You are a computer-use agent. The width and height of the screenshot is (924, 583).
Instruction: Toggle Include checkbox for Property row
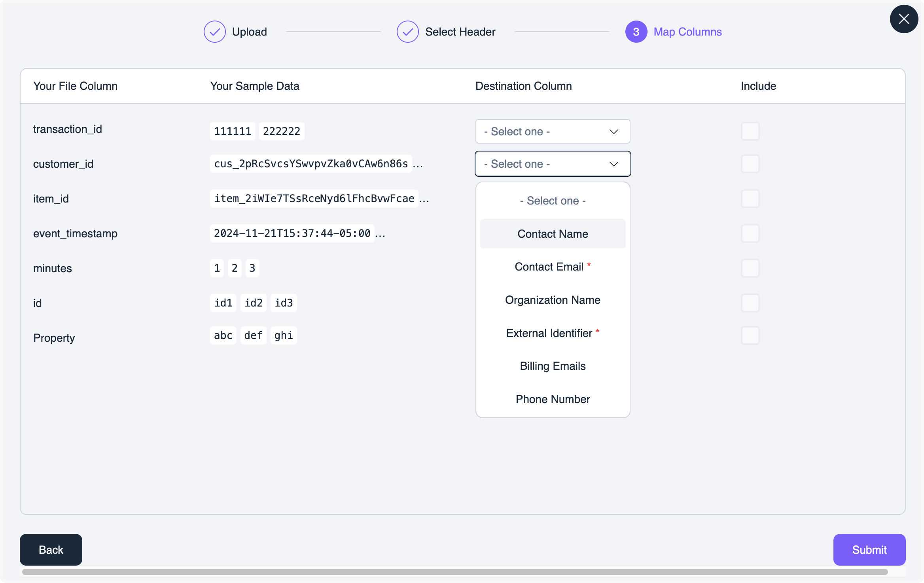(750, 335)
